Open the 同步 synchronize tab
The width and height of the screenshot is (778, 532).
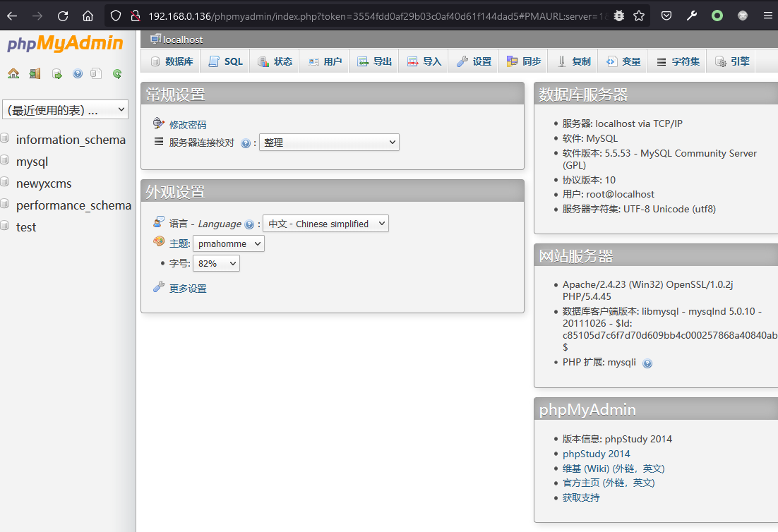[523, 61]
